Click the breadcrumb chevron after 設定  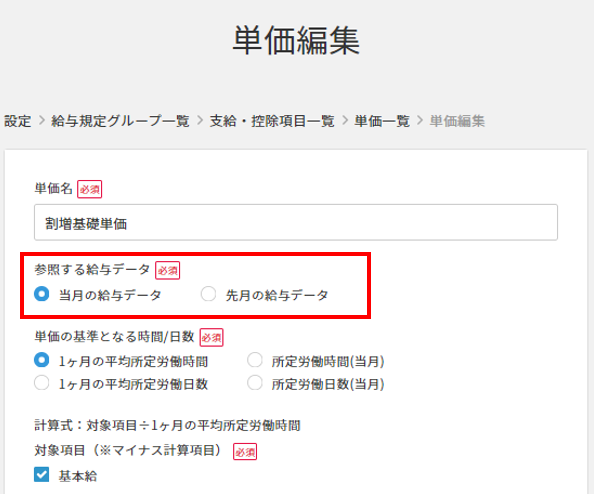(x=42, y=121)
